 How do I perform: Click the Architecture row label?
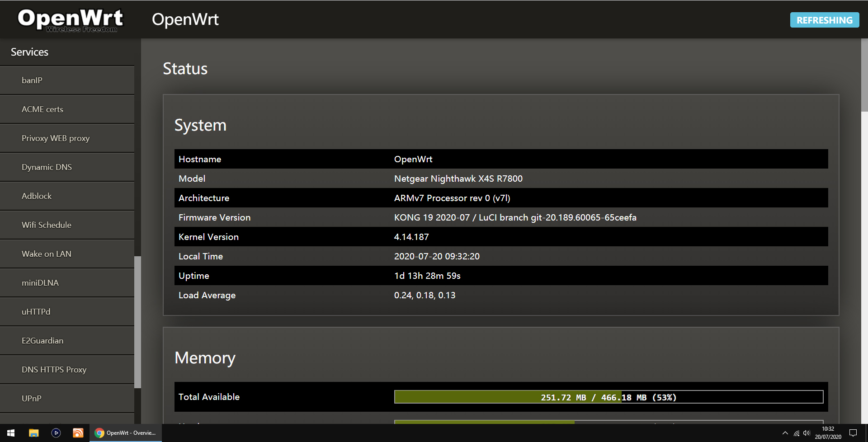coord(204,198)
